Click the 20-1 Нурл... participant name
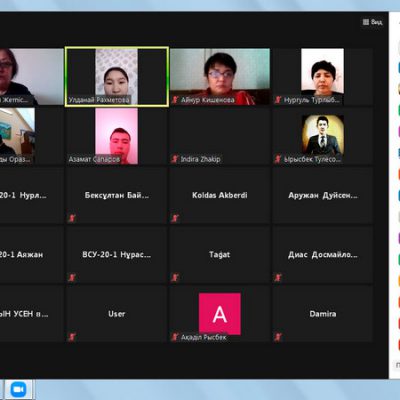This screenshot has height=400, width=400. [x=23, y=195]
